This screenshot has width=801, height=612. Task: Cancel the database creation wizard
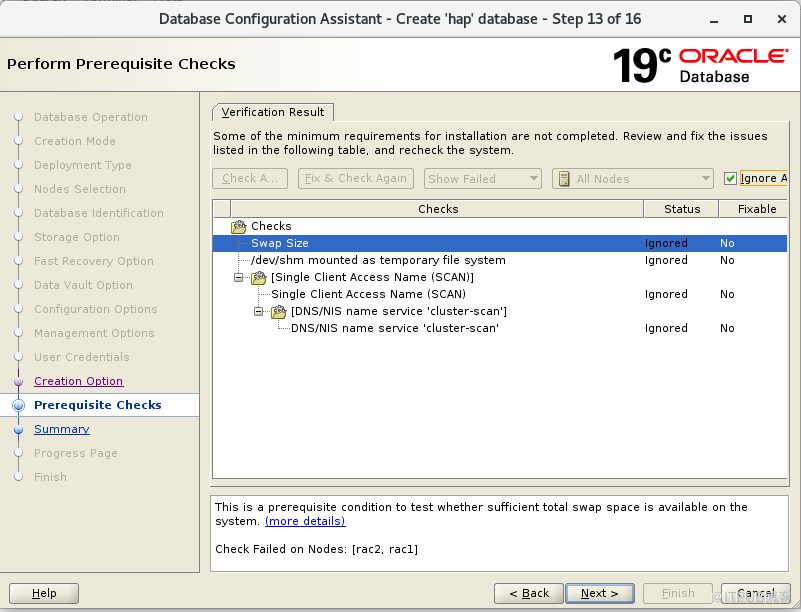[756, 593]
